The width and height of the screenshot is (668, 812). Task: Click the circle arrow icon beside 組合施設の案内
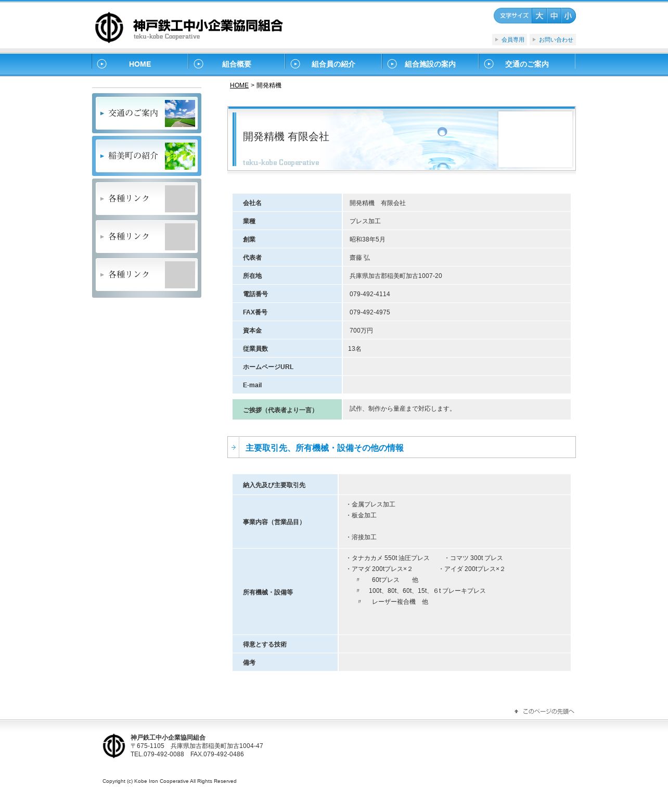pyautogui.click(x=392, y=64)
